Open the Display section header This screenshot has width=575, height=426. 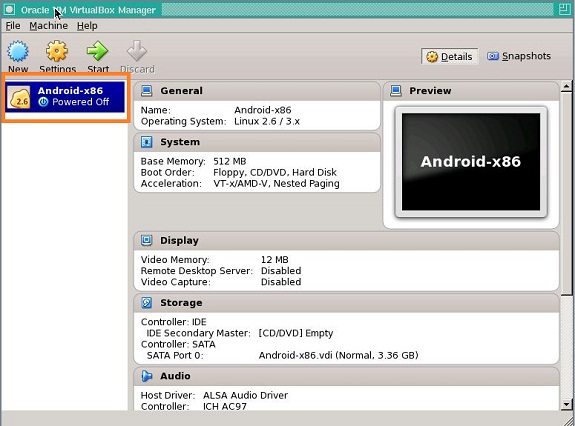347,241
